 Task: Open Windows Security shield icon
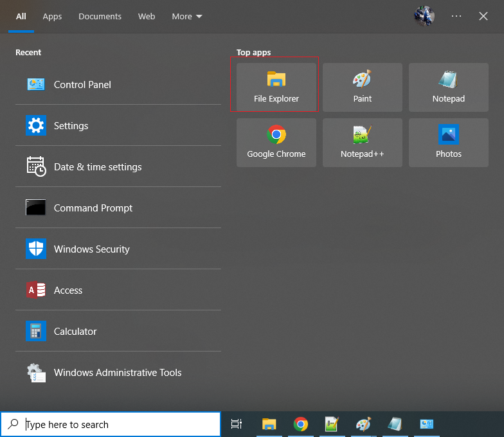coord(36,249)
